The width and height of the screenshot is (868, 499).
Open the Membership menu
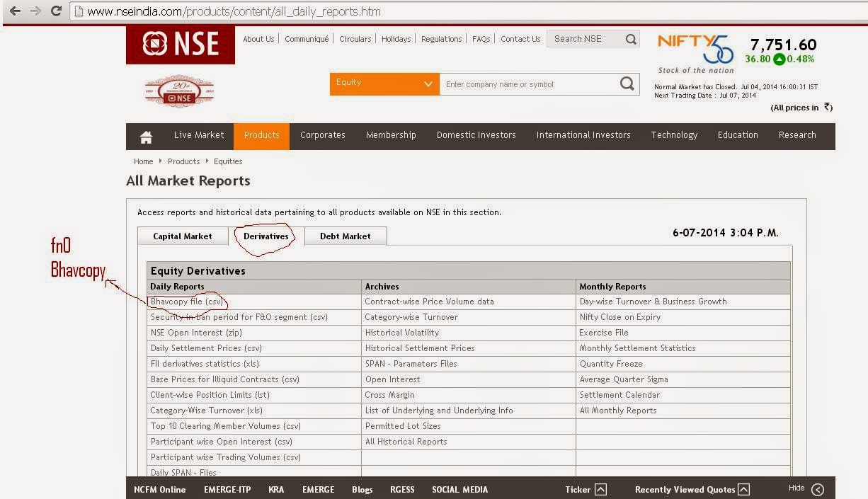point(391,135)
